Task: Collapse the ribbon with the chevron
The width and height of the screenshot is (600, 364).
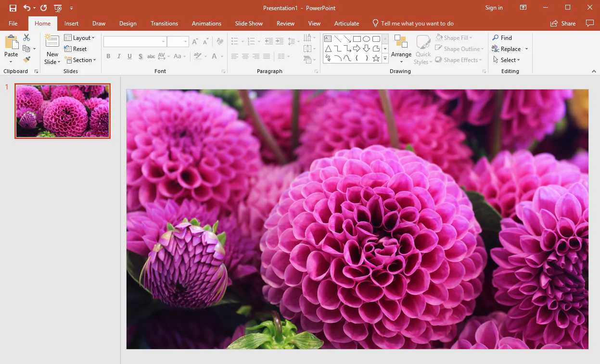Action: [x=594, y=71]
